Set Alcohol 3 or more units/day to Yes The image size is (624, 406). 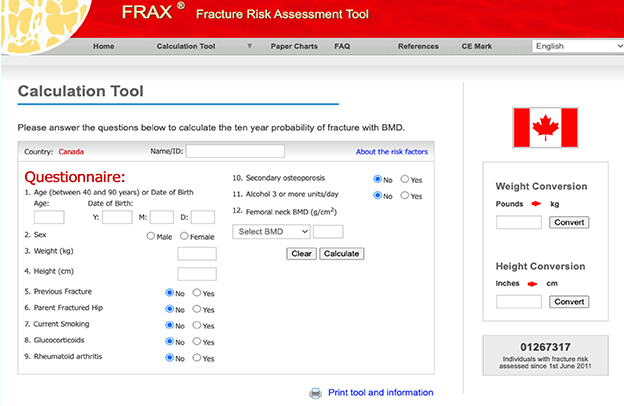pos(405,195)
